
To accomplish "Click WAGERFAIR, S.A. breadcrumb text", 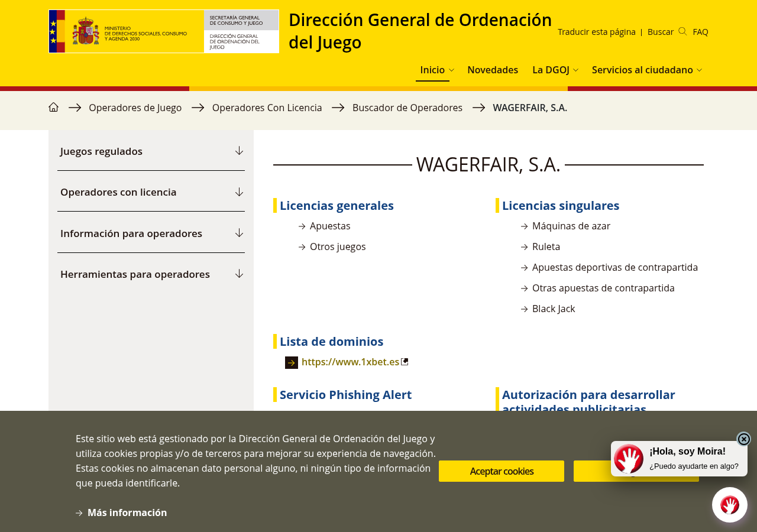I will pyautogui.click(x=530, y=108).
